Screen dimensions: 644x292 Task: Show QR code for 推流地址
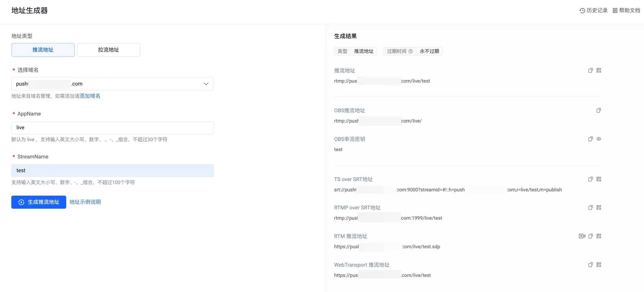599,70
